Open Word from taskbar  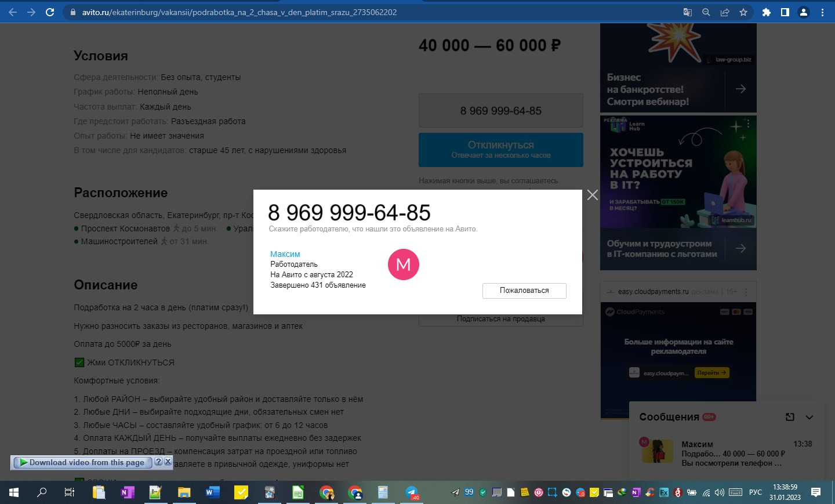[213, 492]
